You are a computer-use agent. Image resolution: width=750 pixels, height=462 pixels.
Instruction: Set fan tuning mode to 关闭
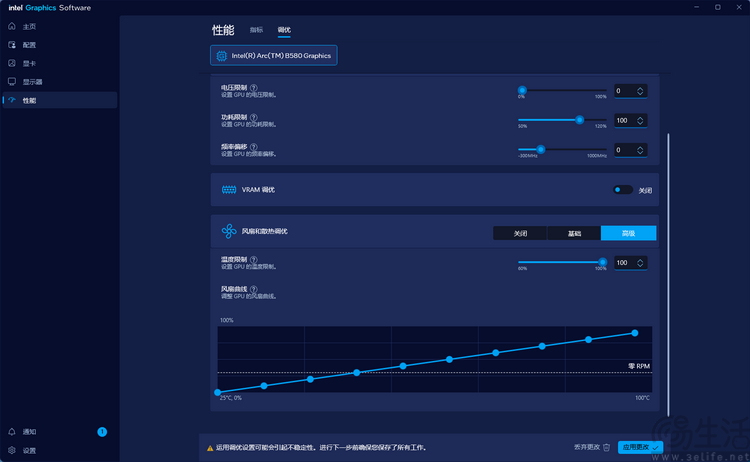pyautogui.click(x=520, y=233)
